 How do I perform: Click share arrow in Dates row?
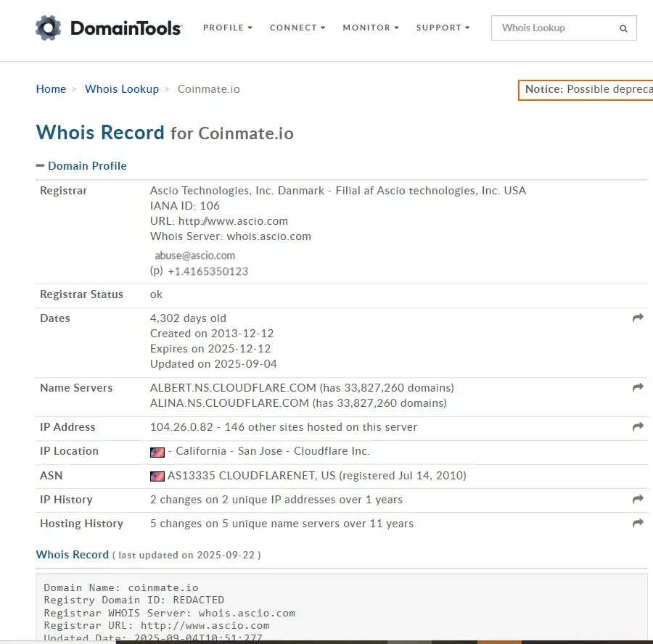pos(638,318)
